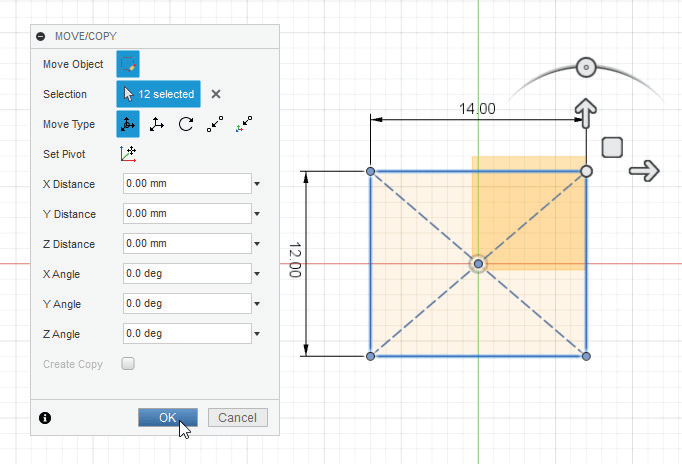Expand the Z Angle dropdown arrow

[x=257, y=334]
